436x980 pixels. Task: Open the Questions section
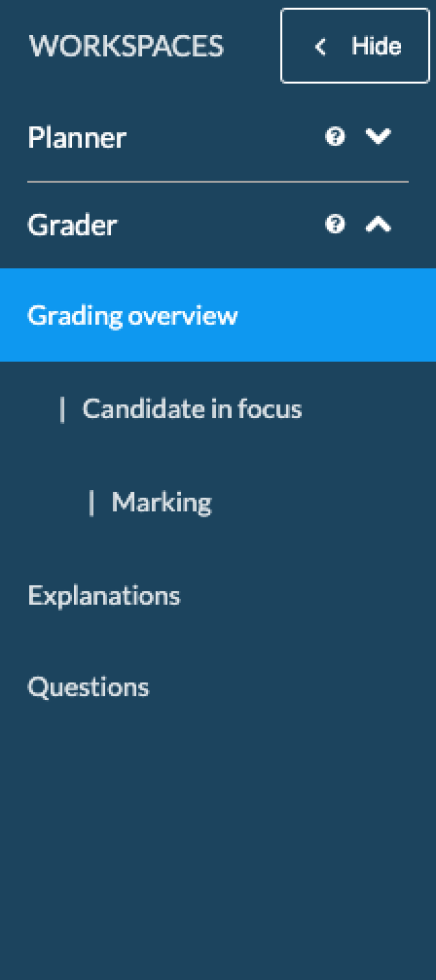point(89,686)
